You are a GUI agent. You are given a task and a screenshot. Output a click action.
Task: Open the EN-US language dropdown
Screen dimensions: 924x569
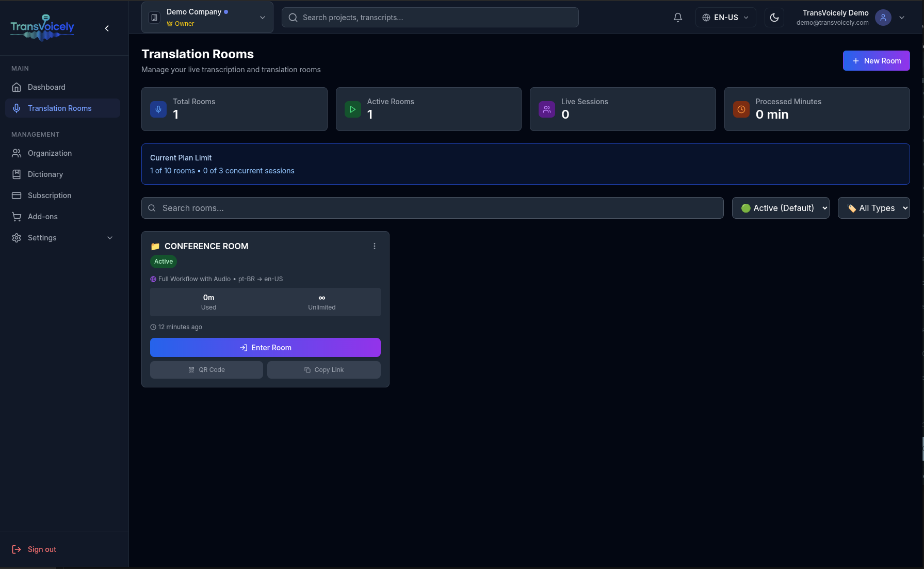pos(725,17)
